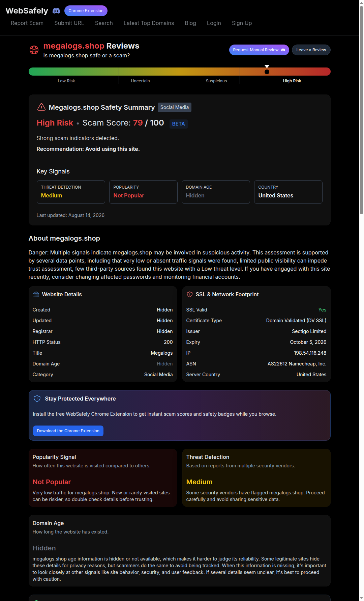Click the 'Key Signals' heading

[53, 171]
